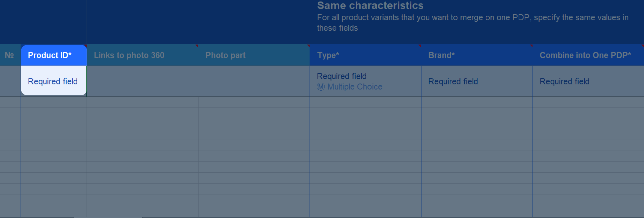This screenshot has height=218, width=644.
Task: Click the Multiple Choice label under Type
Action: pos(355,87)
